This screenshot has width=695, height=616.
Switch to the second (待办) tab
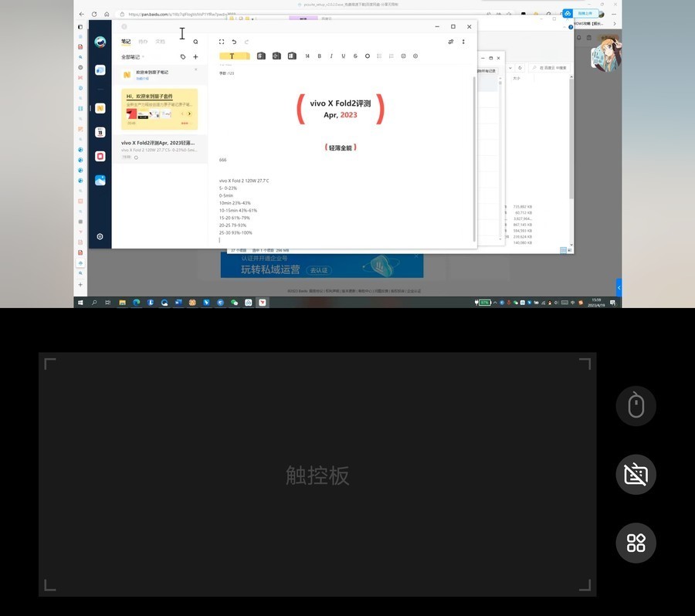click(x=143, y=42)
